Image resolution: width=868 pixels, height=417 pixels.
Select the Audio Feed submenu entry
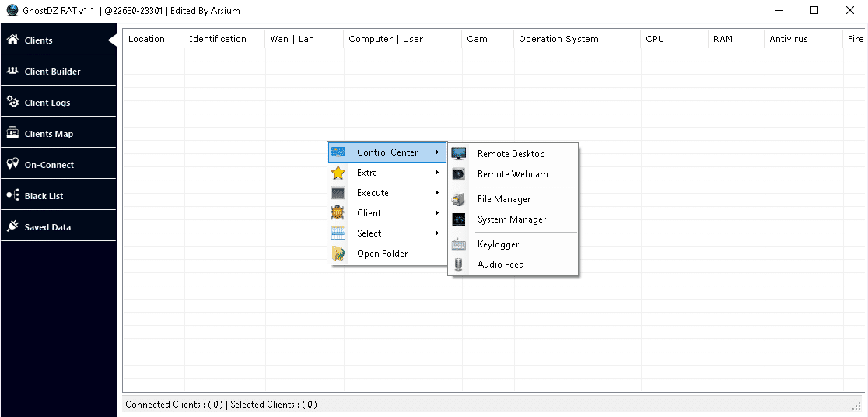click(513, 265)
